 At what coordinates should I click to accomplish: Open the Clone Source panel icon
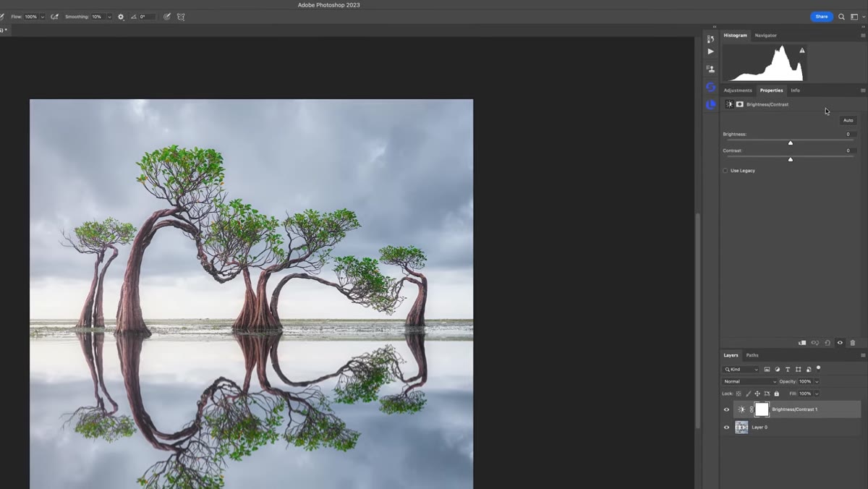[x=710, y=69]
